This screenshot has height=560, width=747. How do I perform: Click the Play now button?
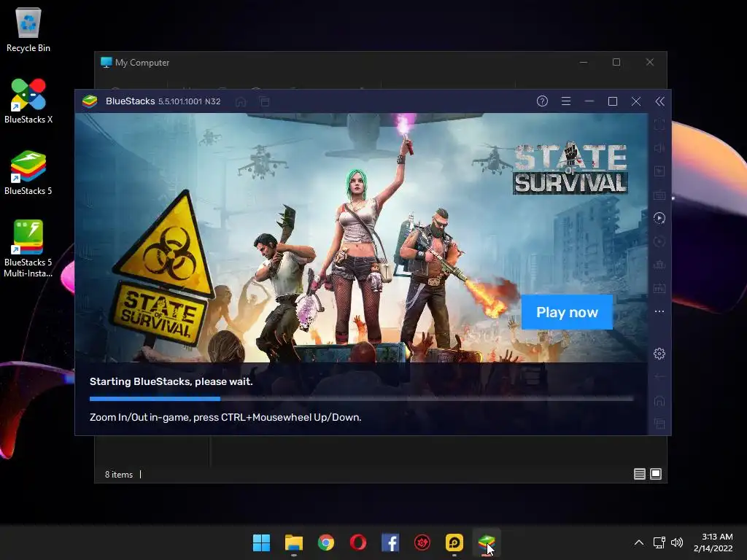(567, 312)
